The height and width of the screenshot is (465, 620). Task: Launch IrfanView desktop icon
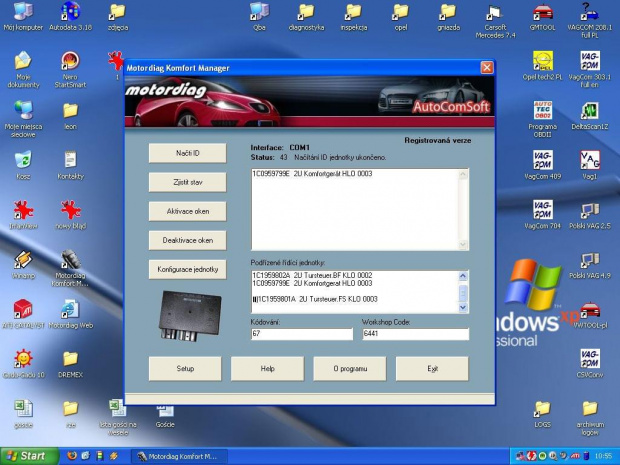(23, 215)
